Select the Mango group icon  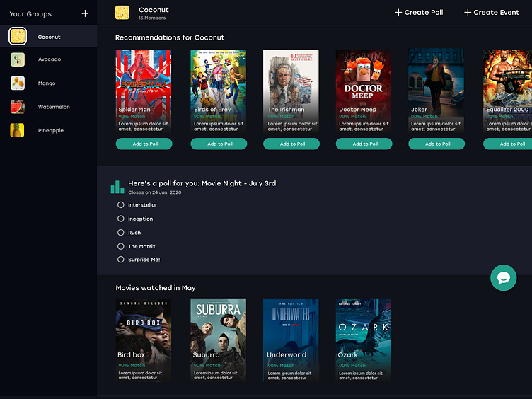pos(18,83)
